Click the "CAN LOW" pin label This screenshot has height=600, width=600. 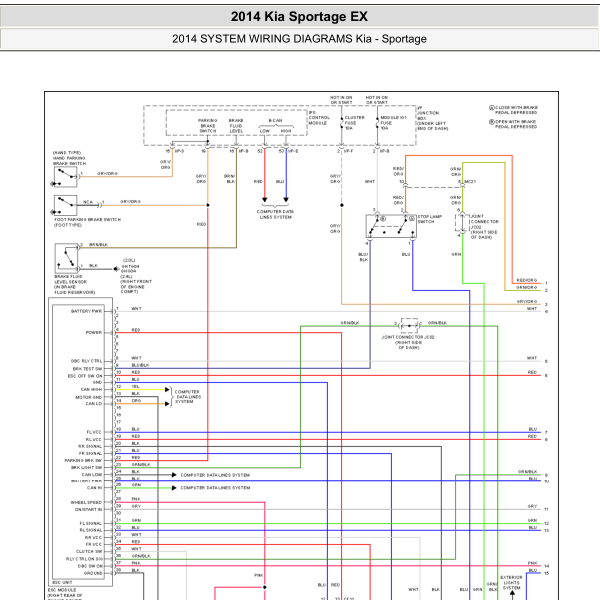point(92,474)
